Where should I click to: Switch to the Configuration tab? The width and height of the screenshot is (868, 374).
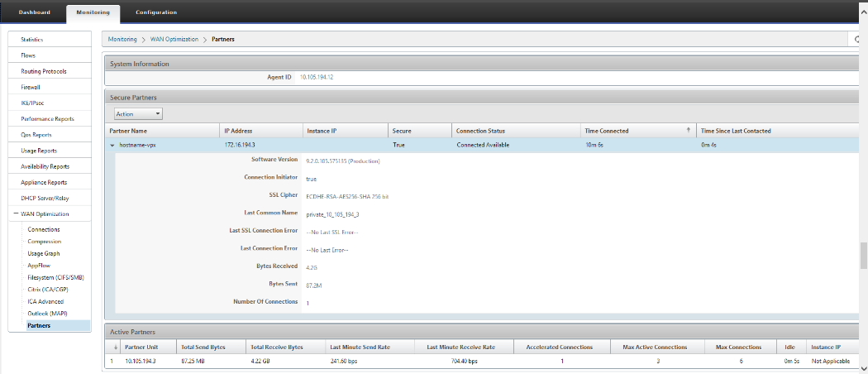tap(156, 12)
